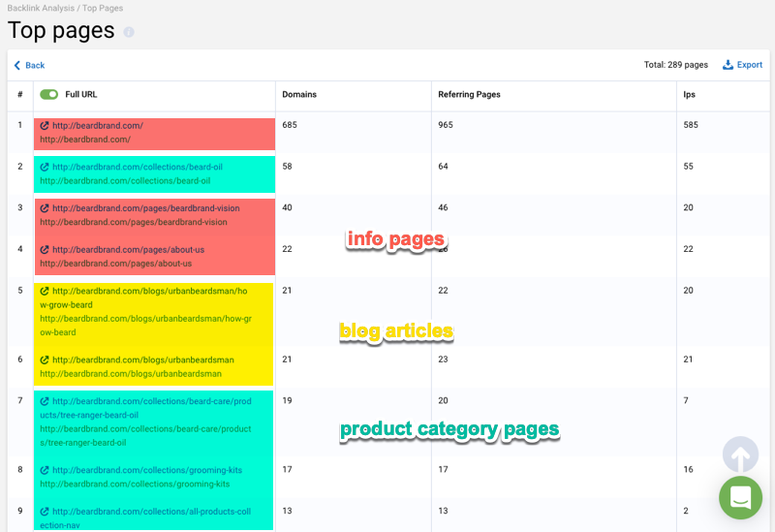
Task: Click the Back chevron arrow icon
Action: pyautogui.click(x=17, y=65)
